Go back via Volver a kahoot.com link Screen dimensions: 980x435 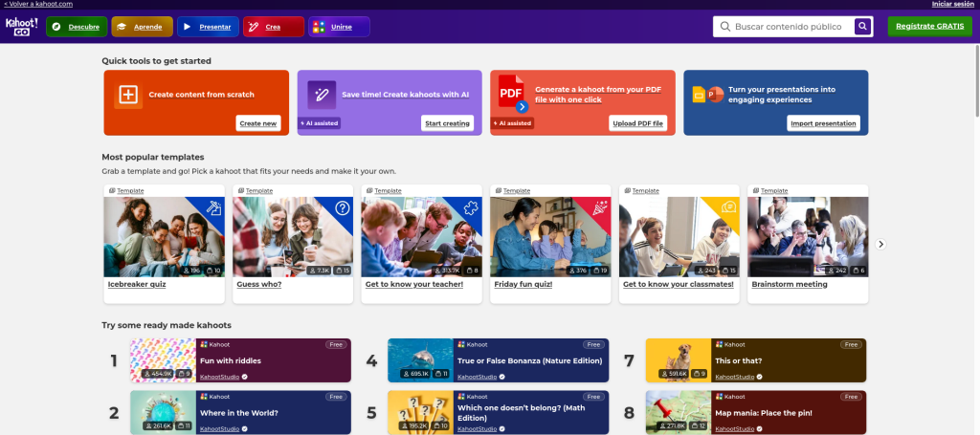pos(38,4)
